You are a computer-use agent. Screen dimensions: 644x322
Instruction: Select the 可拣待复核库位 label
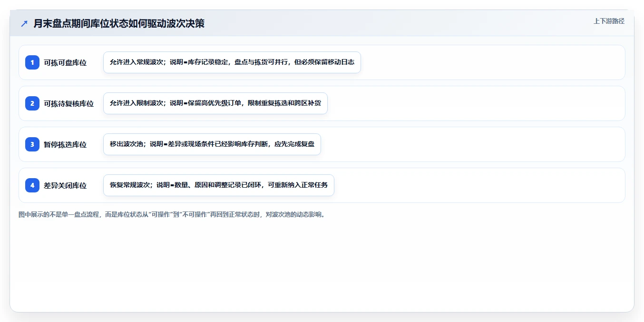(x=69, y=103)
